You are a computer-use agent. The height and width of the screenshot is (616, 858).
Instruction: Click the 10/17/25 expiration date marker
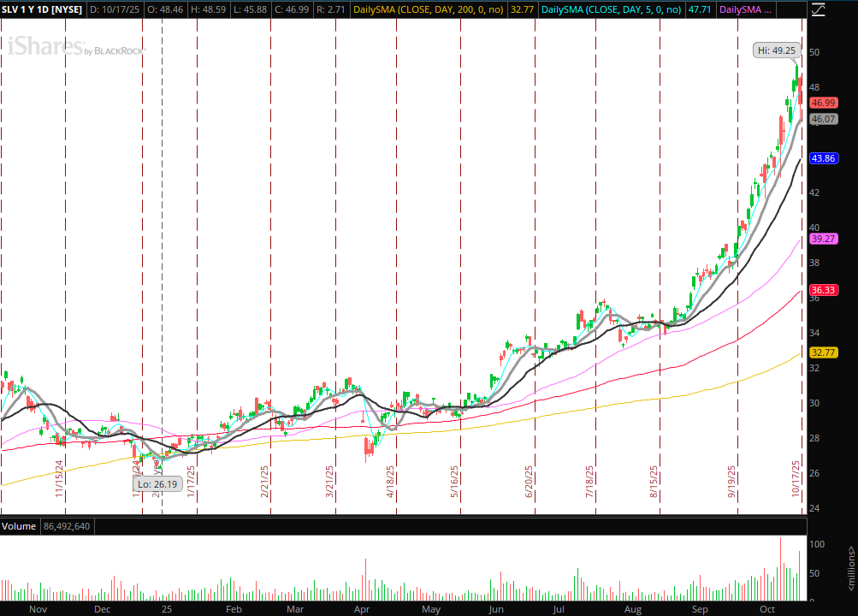tap(795, 480)
